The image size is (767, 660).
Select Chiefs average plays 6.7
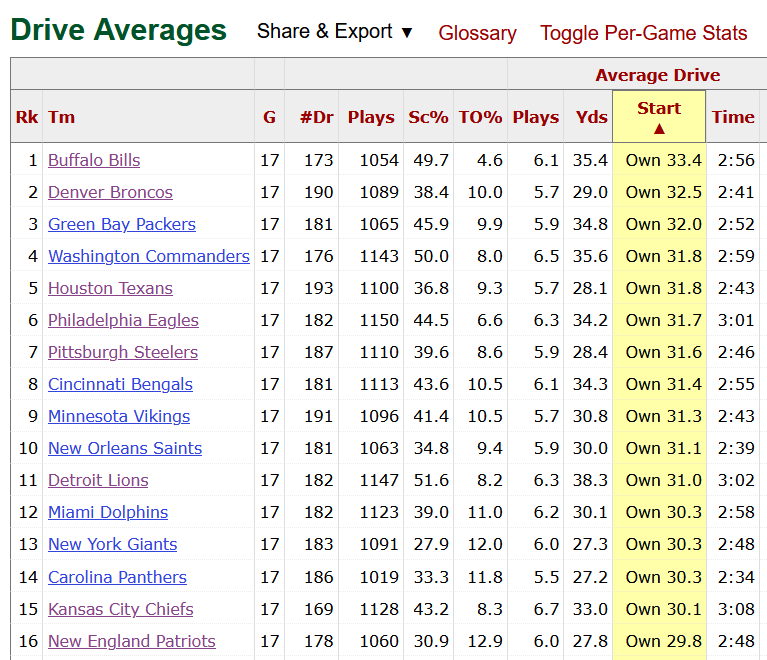546,609
